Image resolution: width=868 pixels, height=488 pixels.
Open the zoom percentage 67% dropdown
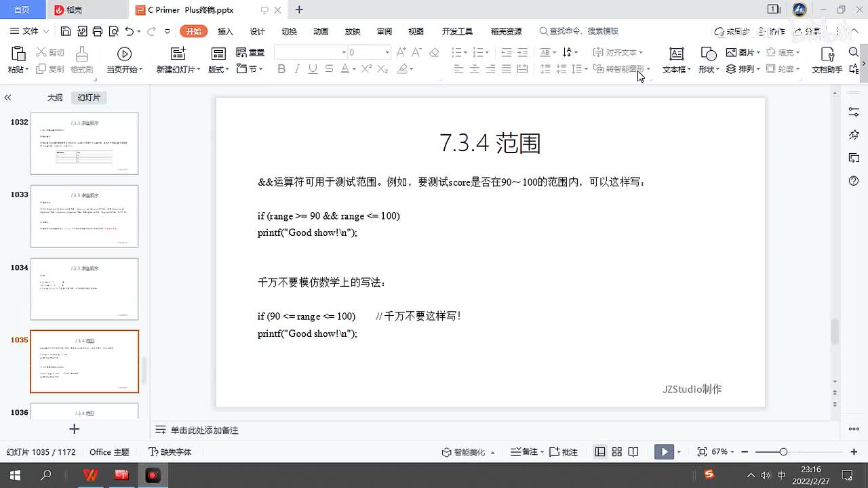pos(723,452)
